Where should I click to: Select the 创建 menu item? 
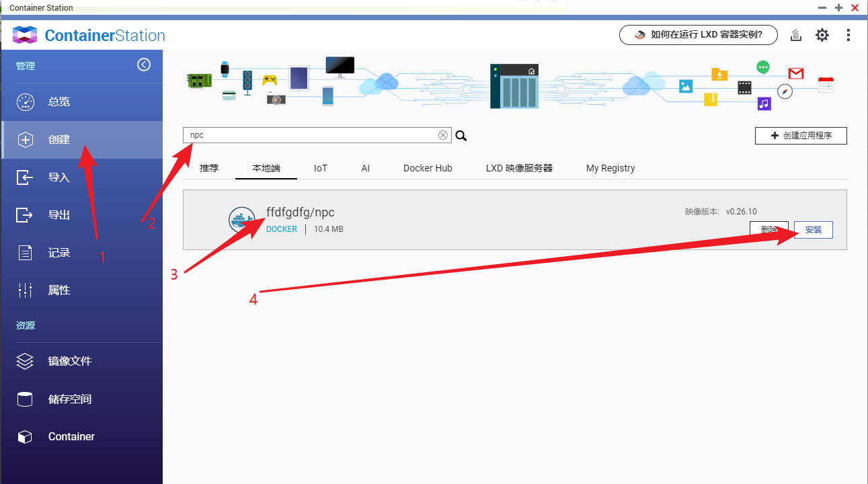[81, 140]
